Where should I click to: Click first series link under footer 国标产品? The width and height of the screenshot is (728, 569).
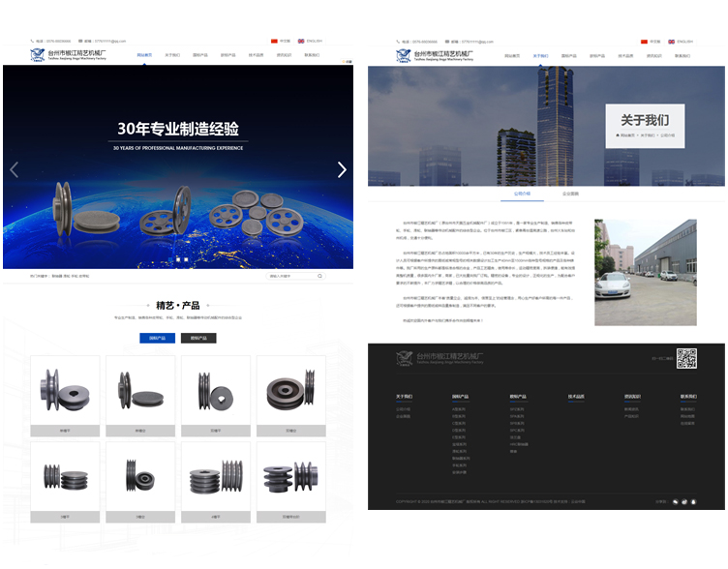(459, 409)
